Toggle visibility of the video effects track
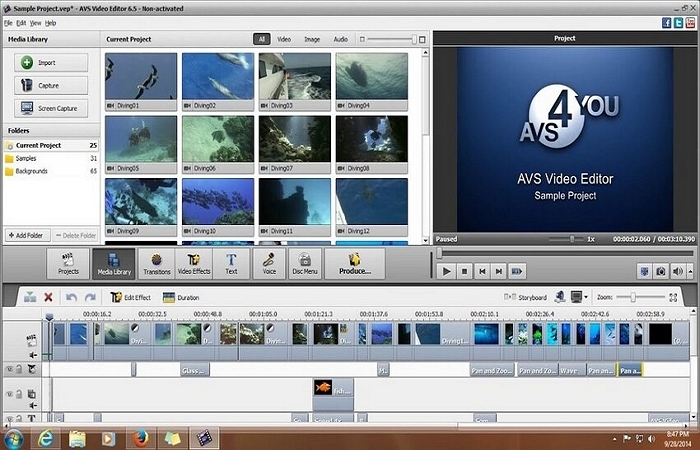 click(8, 369)
